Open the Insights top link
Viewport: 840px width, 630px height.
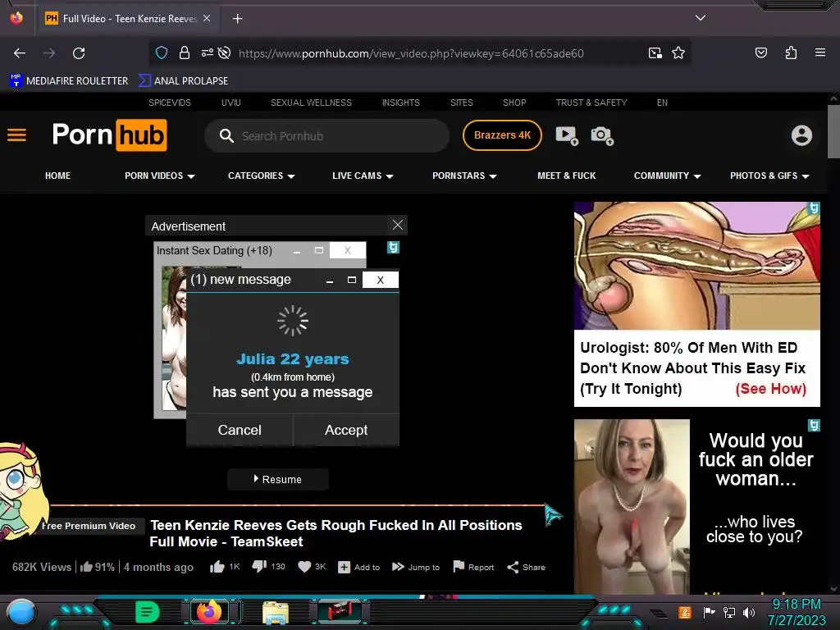(400, 103)
